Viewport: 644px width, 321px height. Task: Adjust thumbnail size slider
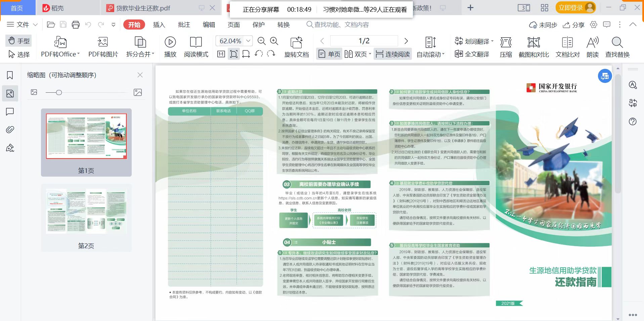[x=59, y=92]
